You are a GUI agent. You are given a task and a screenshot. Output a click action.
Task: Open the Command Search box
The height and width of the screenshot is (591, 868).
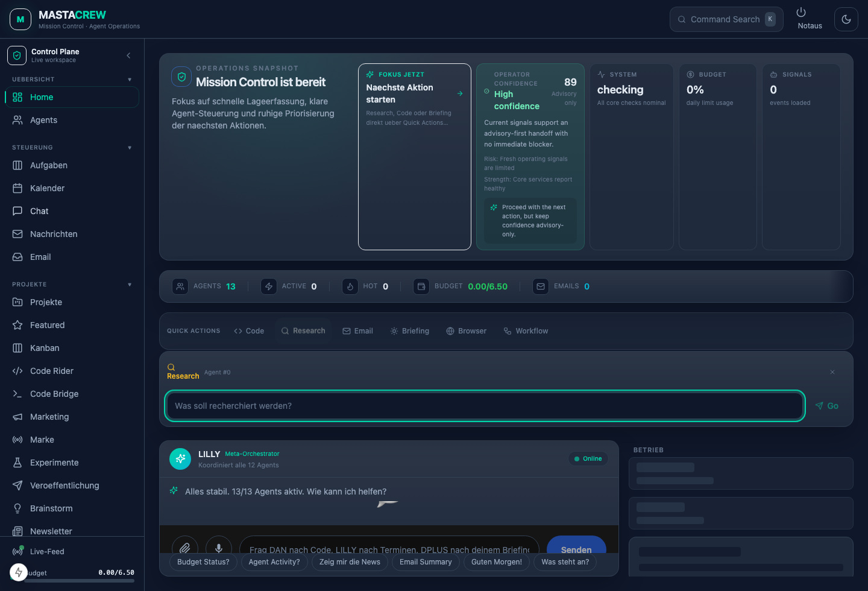(726, 19)
